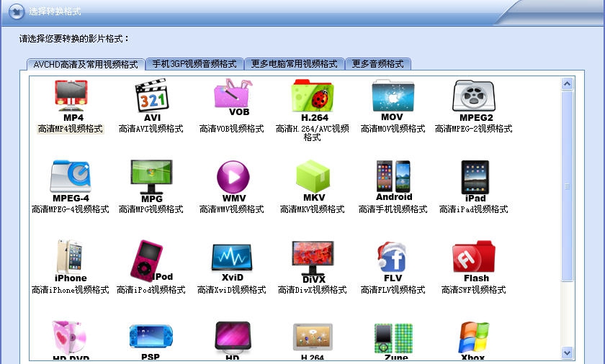Select the Flash red folder icon
605x364 pixels.
(x=474, y=262)
